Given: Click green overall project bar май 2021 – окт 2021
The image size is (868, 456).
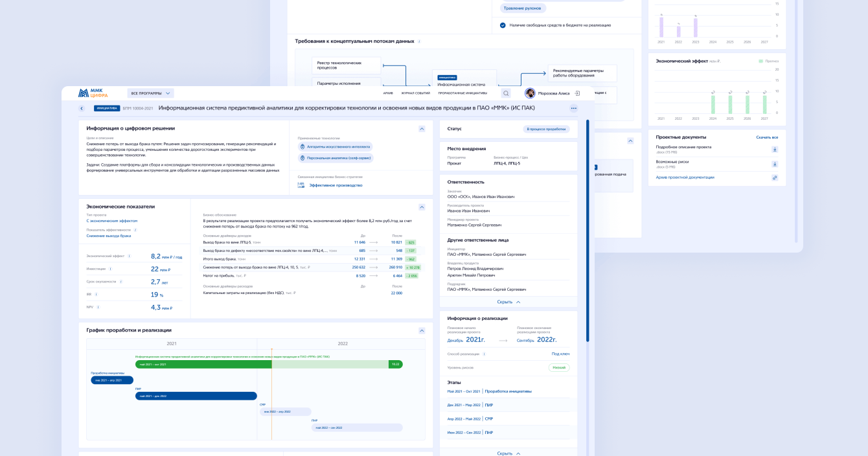Looking at the screenshot, I should coord(269,364).
